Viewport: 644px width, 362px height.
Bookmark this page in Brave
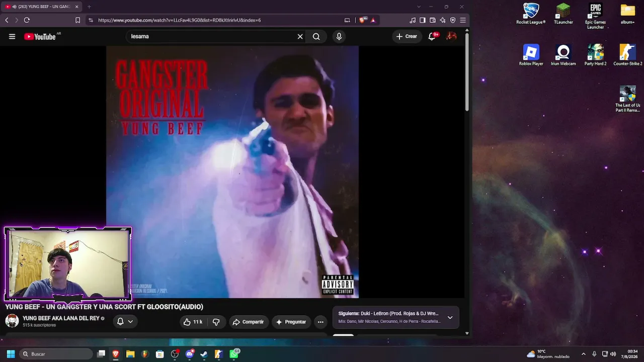pyautogui.click(x=77, y=20)
